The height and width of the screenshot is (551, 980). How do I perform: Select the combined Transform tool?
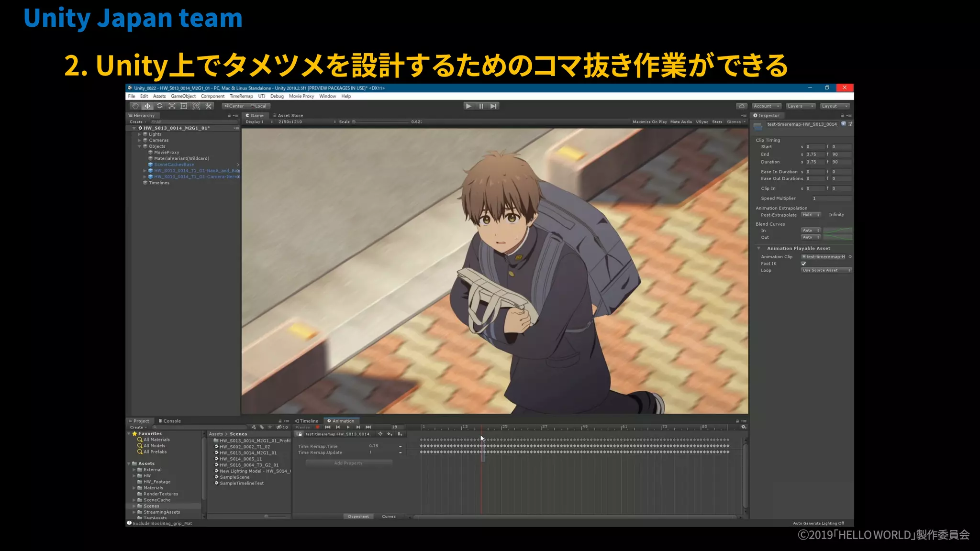196,106
